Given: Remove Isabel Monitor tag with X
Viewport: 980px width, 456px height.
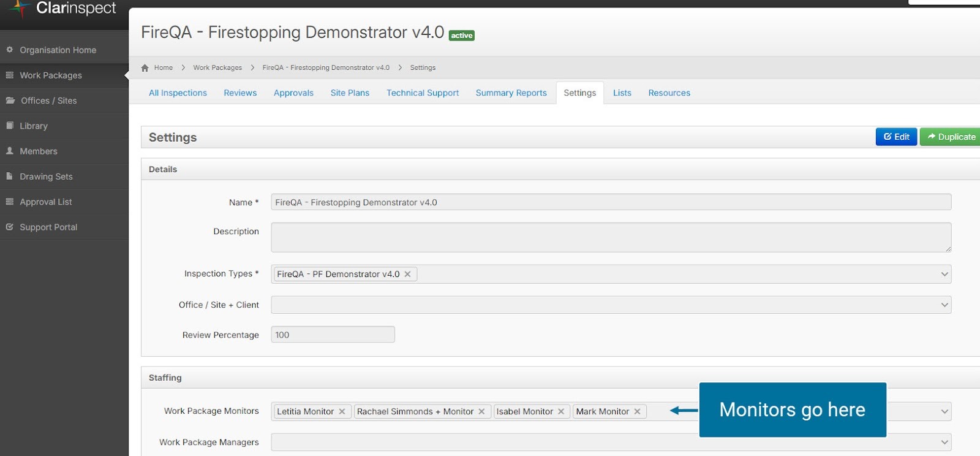Looking at the screenshot, I should tap(561, 411).
